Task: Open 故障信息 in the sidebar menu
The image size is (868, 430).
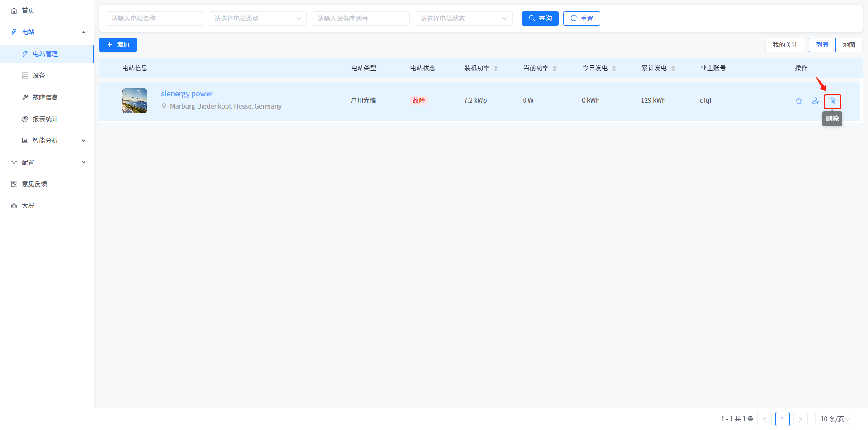Action: click(x=45, y=97)
